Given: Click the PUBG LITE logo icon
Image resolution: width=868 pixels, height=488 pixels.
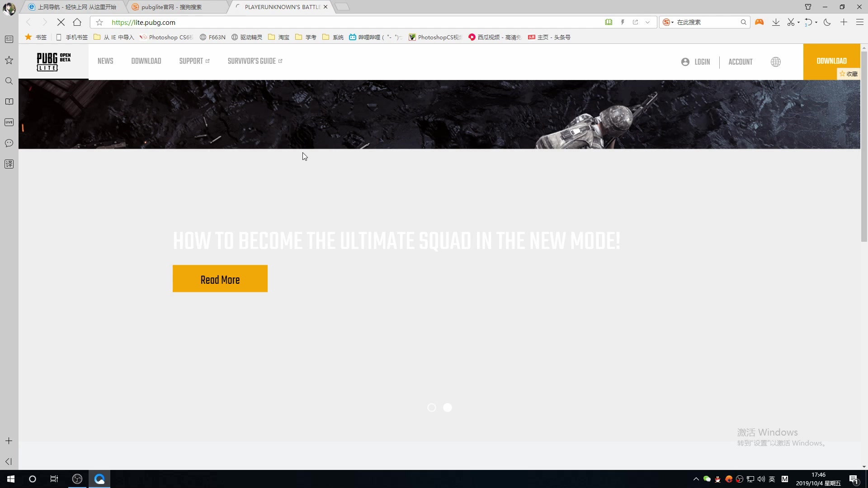Looking at the screenshot, I should click(54, 61).
